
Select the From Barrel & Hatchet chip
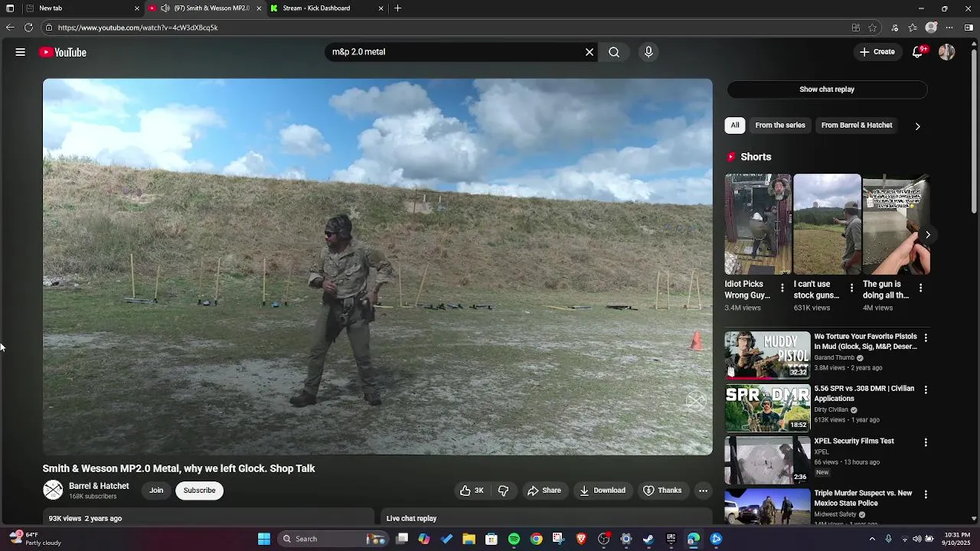tap(857, 126)
